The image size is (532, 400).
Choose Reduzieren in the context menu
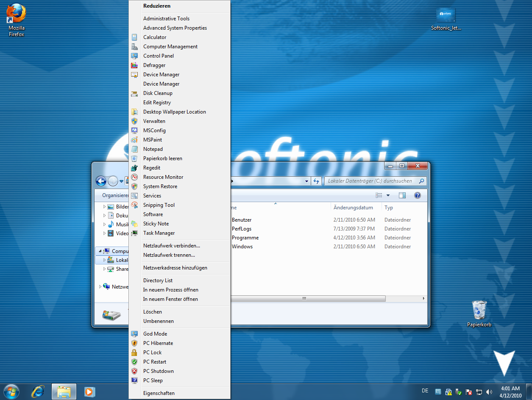coord(157,6)
